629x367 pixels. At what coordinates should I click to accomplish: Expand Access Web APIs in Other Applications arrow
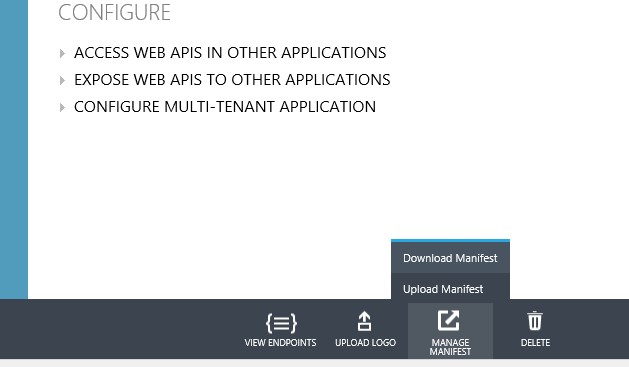tap(62, 53)
